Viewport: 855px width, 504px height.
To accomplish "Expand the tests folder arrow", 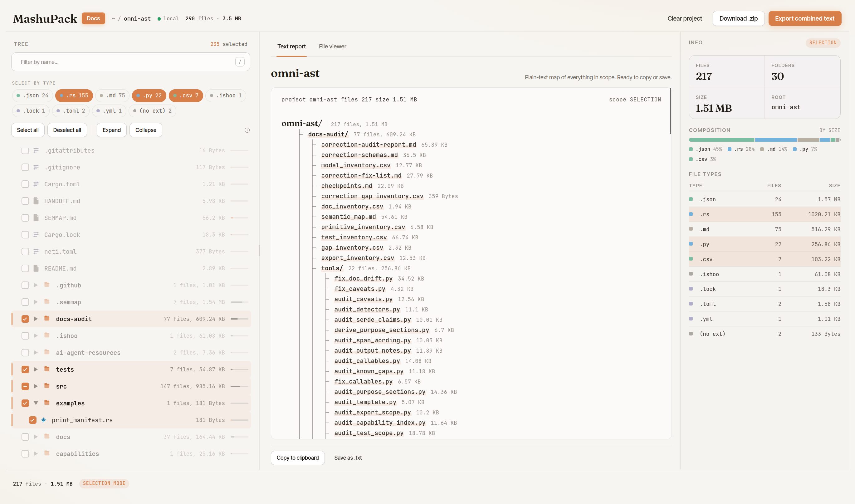I will tap(36, 369).
